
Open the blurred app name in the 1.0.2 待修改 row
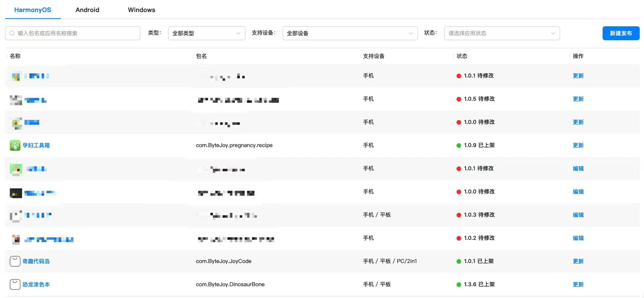click(x=49, y=239)
